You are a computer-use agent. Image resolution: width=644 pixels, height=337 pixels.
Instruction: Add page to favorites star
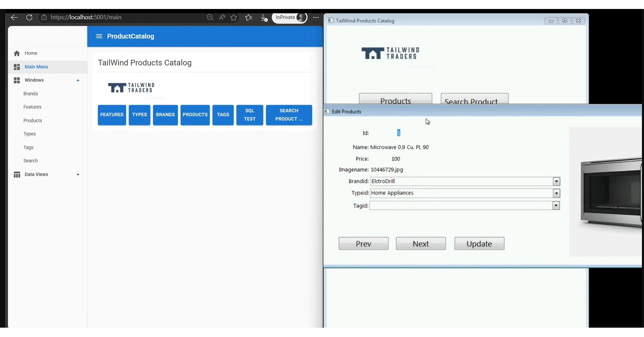[234, 17]
